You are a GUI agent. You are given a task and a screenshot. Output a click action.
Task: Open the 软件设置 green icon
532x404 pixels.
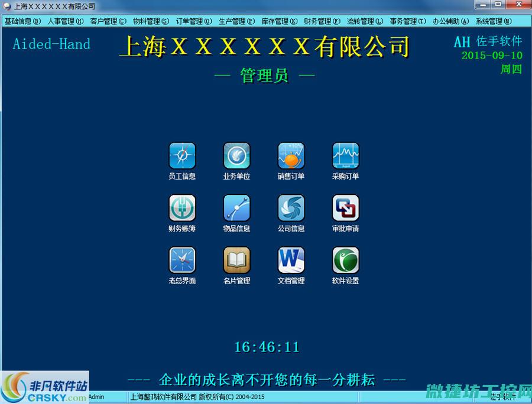click(x=345, y=260)
